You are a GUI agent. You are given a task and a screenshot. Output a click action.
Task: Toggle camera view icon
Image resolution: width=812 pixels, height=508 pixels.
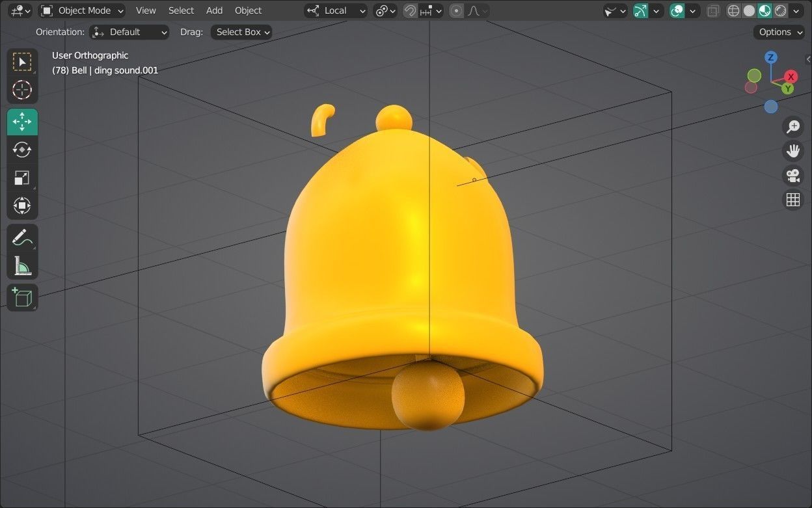792,176
